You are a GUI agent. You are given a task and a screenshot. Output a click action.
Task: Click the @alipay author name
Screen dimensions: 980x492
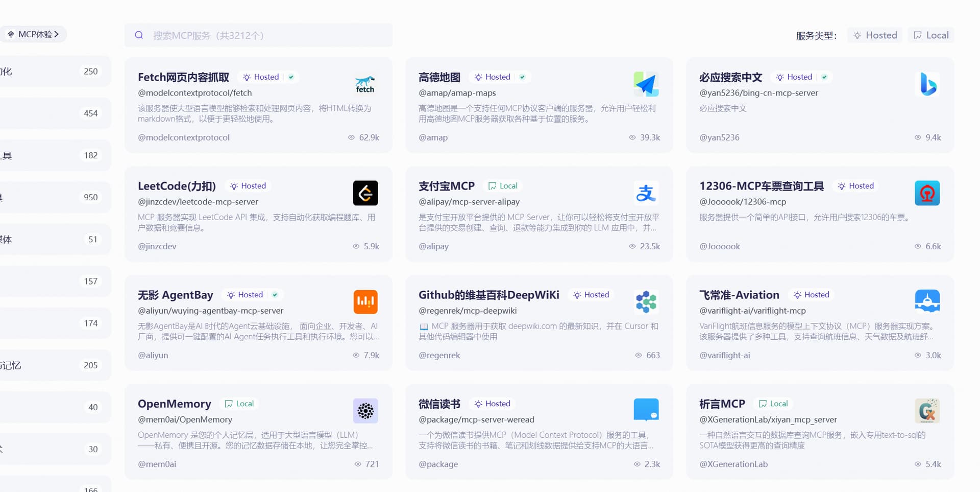434,246
